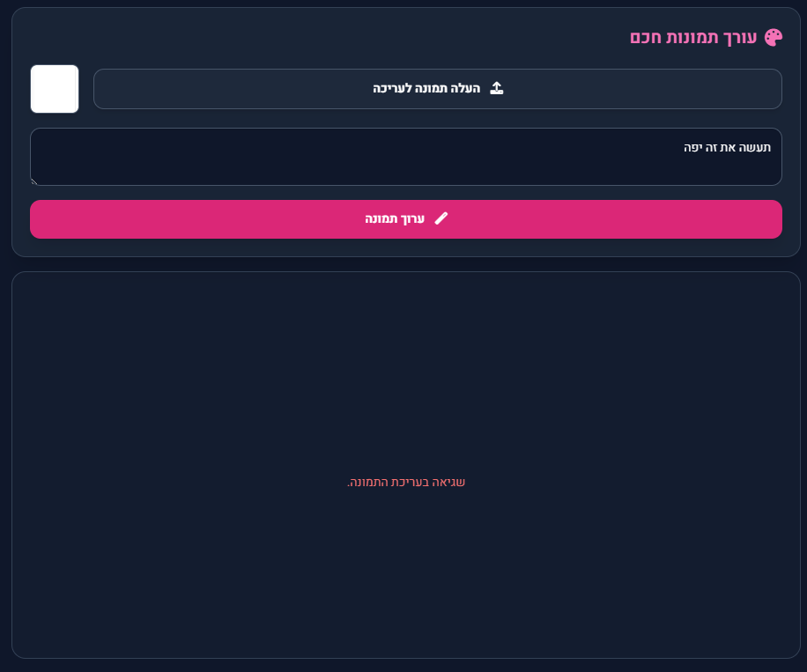Image resolution: width=807 pixels, height=672 pixels.
Task: Focus the prompt text area
Action: click(x=405, y=163)
